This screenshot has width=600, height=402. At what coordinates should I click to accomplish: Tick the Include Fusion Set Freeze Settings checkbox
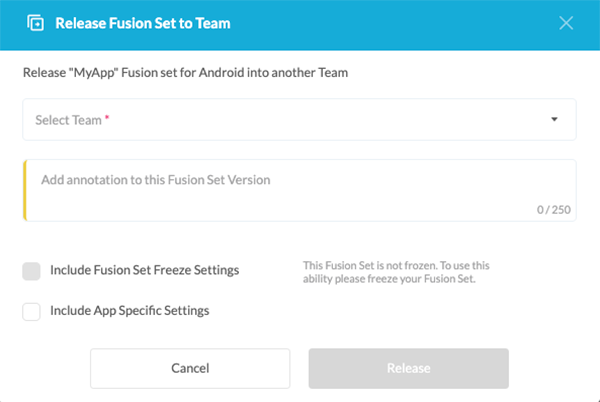(31, 270)
